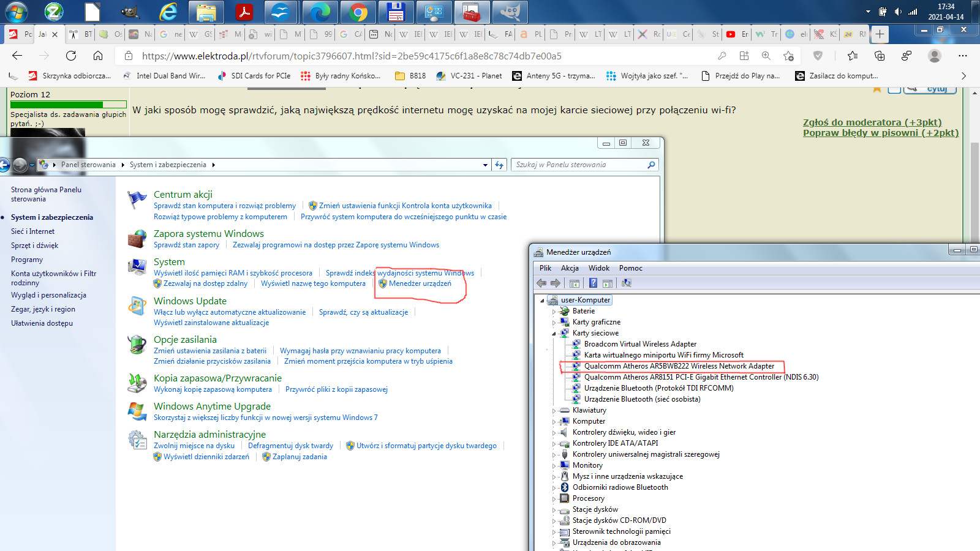980x551 pixels.
Task: Click Windows Update icon in Control Panel
Action: (137, 306)
